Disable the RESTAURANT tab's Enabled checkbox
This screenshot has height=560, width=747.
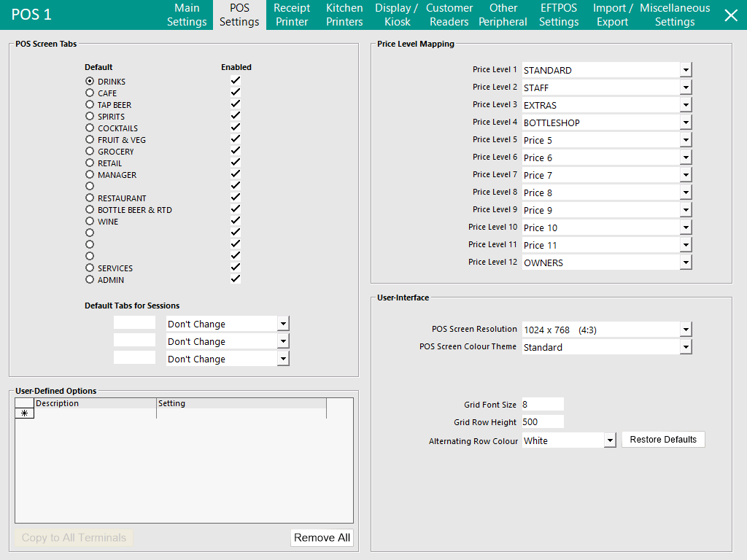[x=235, y=198]
